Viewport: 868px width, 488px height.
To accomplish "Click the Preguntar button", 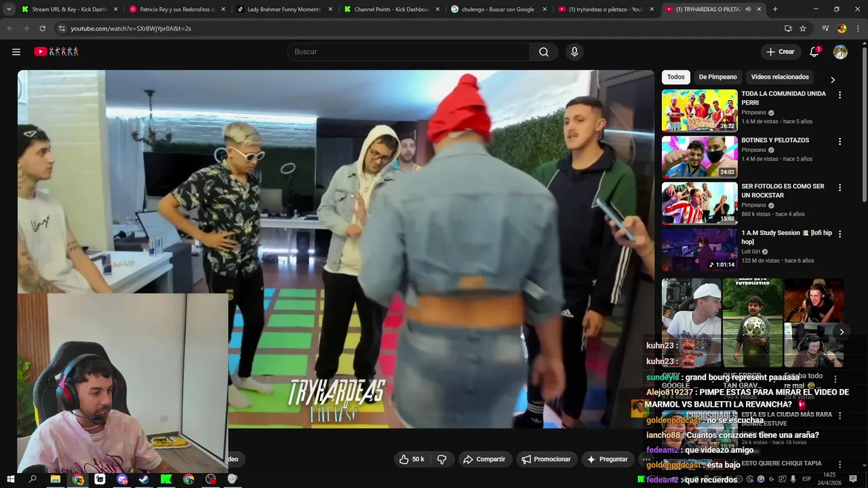I will (608, 459).
